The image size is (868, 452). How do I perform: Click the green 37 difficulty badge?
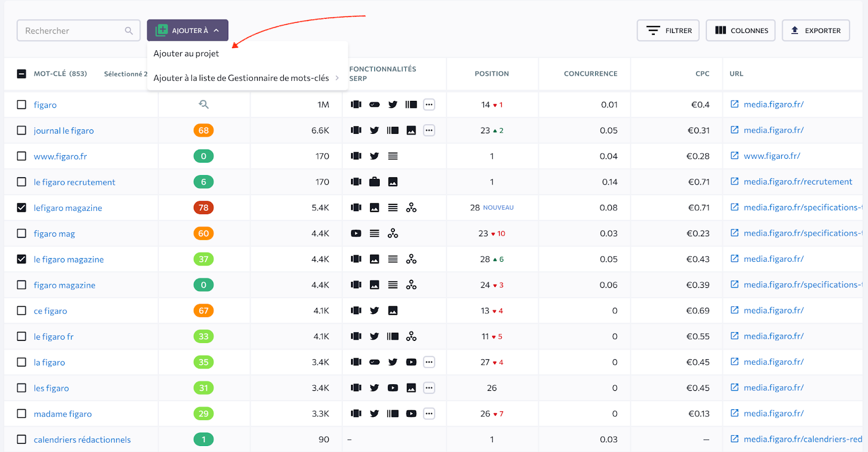coord(203,259)
